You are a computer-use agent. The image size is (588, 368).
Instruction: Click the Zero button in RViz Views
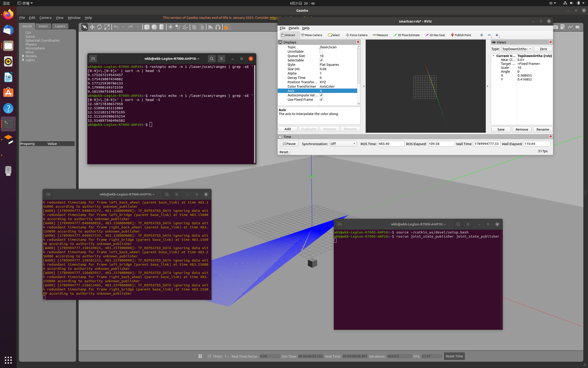pyautogui.click(x=543, y=49)
